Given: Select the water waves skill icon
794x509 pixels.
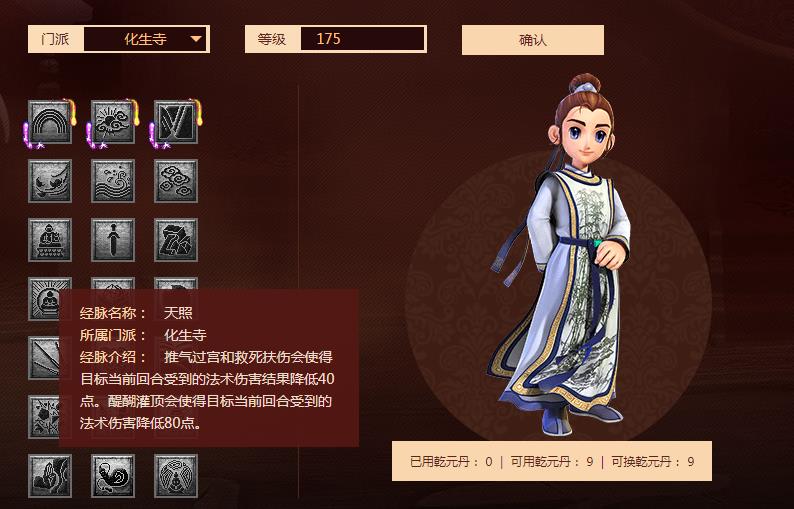Looking at the screenshot, I should click(x=112, y=181).
